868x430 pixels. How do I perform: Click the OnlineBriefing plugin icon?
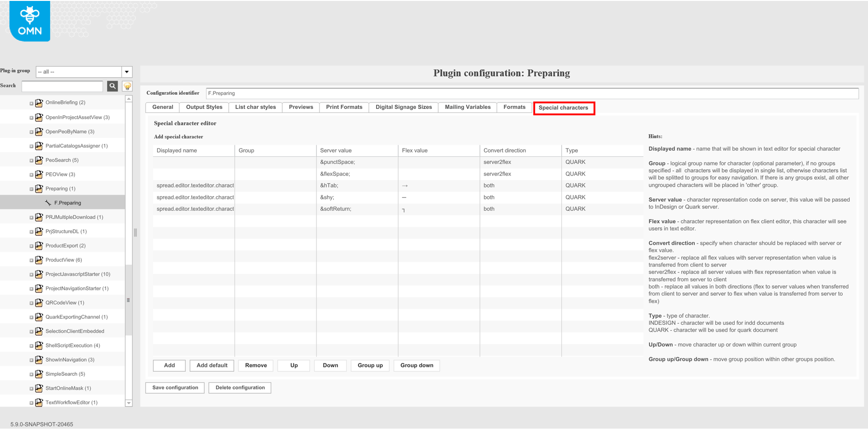39,102
